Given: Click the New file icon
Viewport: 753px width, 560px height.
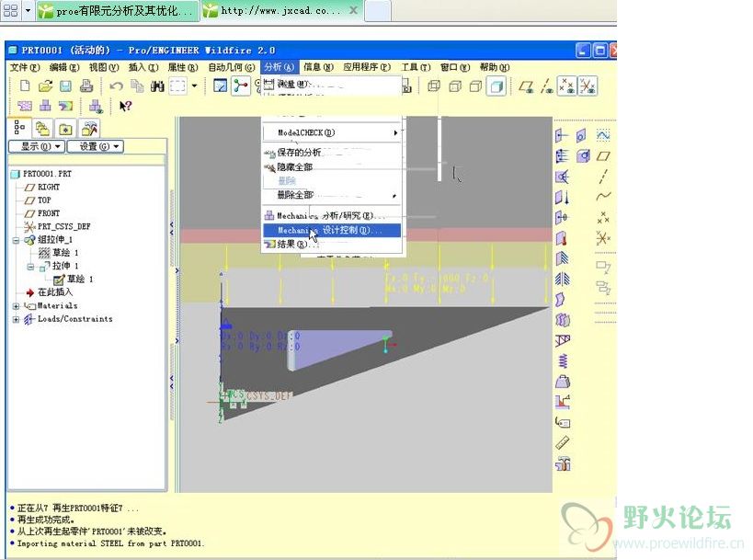Looking at the screenshot, I should [x=25, y=86].
